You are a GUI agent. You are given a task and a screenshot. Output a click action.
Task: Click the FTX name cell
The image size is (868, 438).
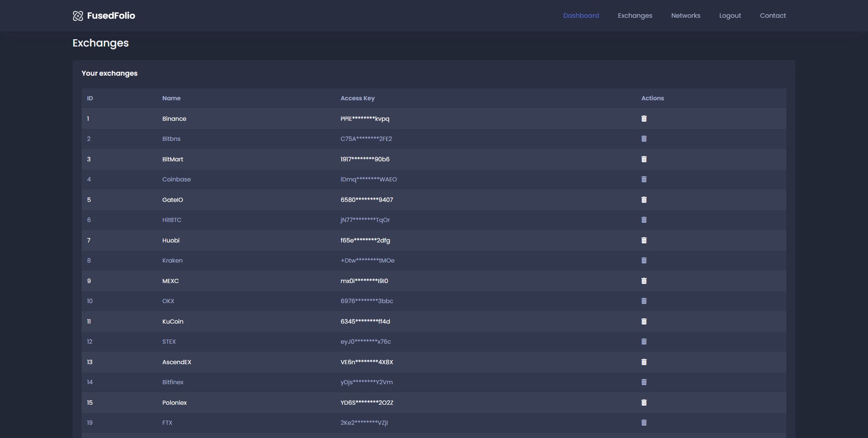click(x=167, y=423)
